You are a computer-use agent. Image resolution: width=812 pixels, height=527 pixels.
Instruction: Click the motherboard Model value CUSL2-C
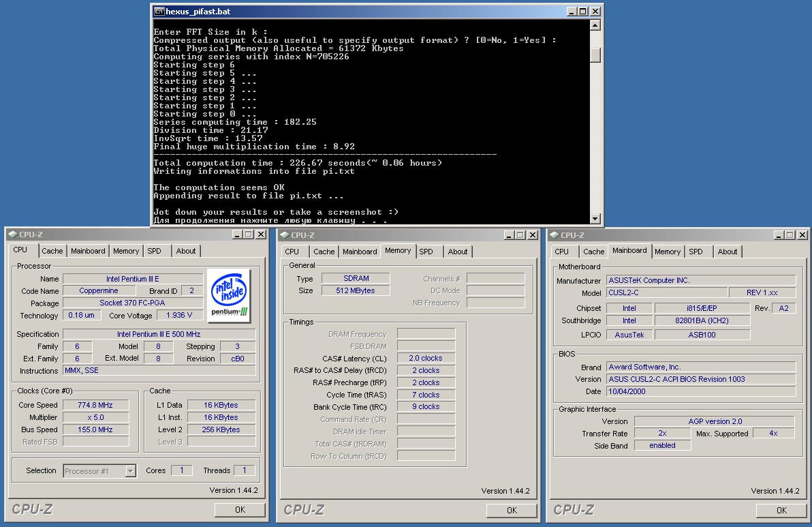pos(667,292)
